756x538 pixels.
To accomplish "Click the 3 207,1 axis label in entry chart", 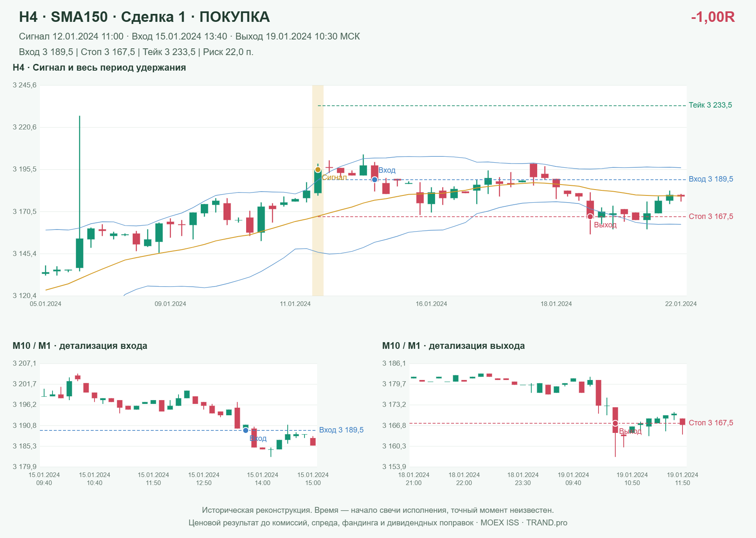I will point(24,363).
